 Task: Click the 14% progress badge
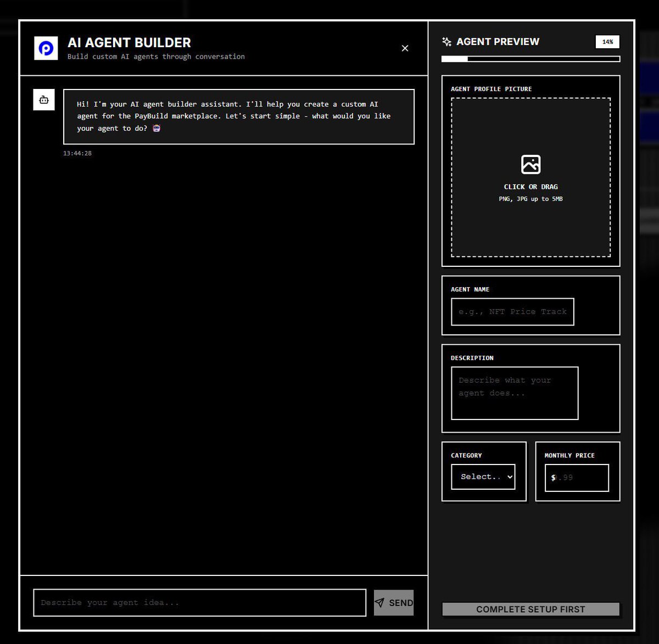click(x=607, y=42)
